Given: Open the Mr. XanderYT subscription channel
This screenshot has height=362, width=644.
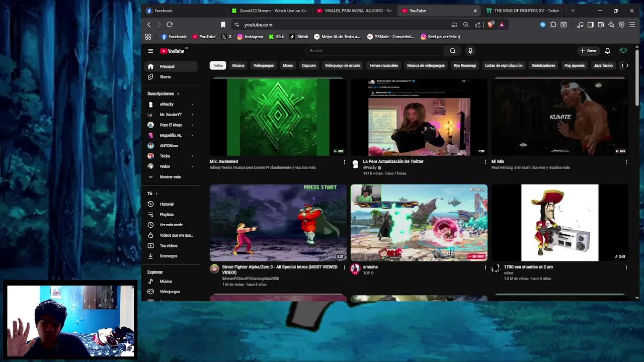Looking at the screenshot, I should 172,115.
